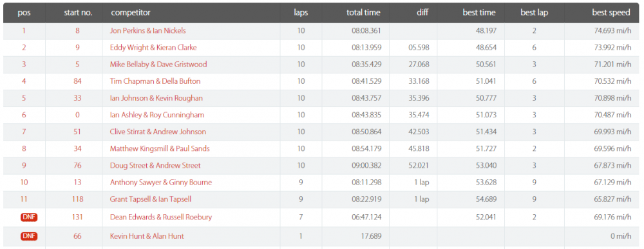The image size is (644, 249).
Task: Click diff value 05.598
Action: tap(419, 48)
